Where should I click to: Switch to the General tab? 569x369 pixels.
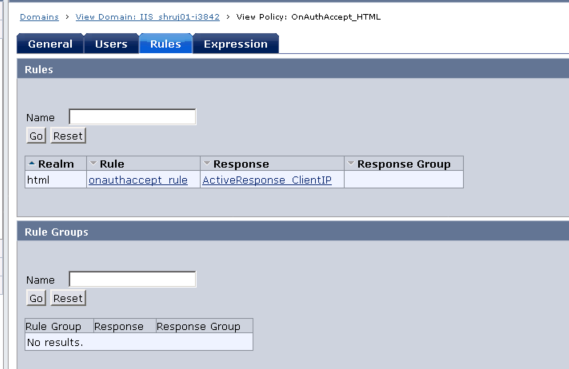coord(50,44)
